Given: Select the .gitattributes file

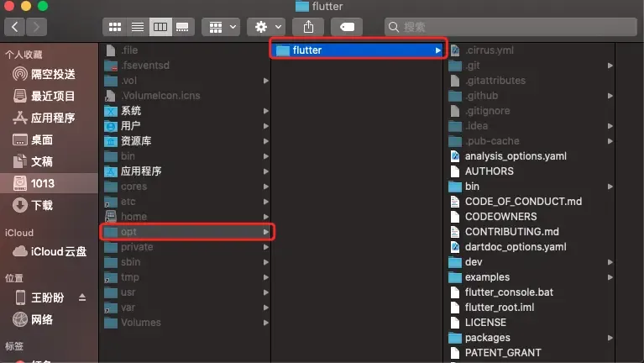Looking at the screenshot, I should 530,81.
